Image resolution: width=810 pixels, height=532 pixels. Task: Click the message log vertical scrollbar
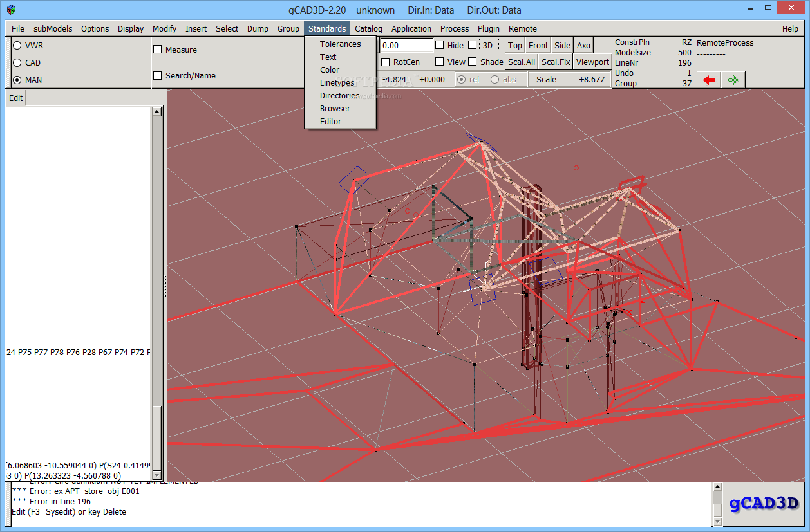pos(717,504)
